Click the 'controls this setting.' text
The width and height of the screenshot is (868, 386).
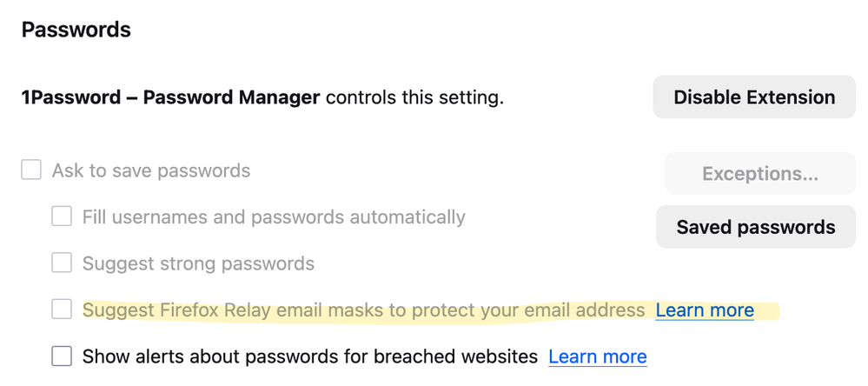[x=414, y=97]
